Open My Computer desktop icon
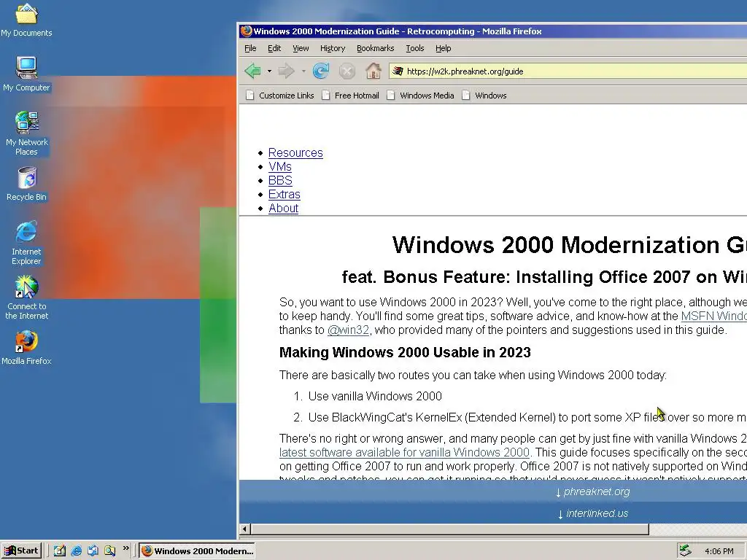This screenshot has height=560, width=747. click(26, 74)
